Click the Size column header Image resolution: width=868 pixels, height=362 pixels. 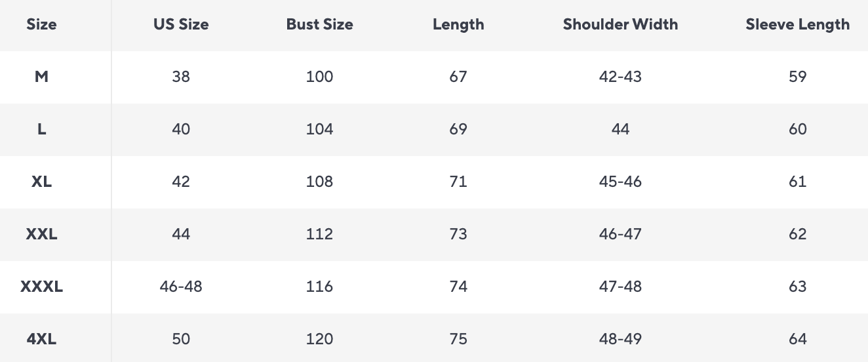coord(41,24)
